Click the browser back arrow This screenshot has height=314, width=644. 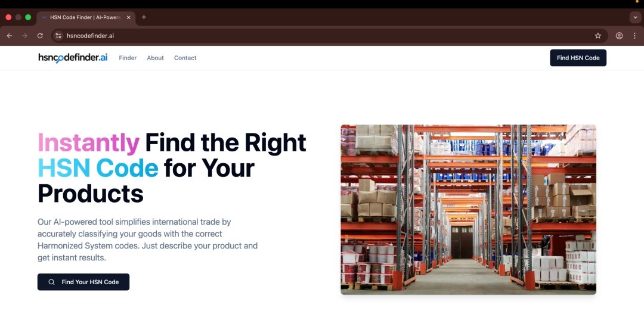point(10,36)
